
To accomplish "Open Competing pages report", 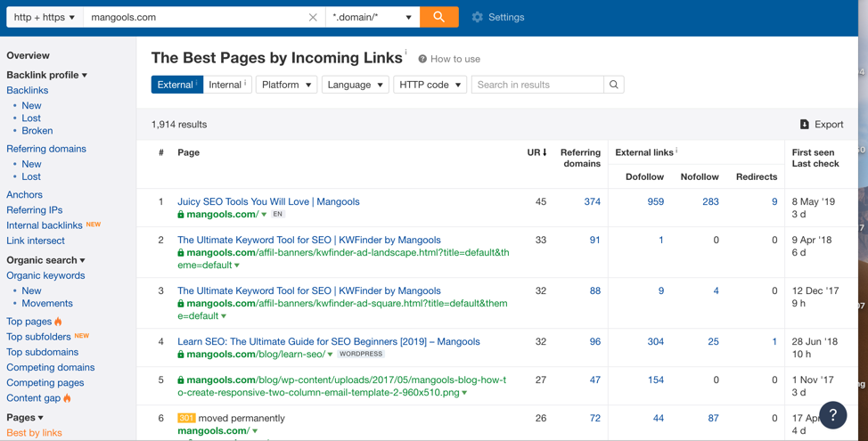I will click(45, 383).
